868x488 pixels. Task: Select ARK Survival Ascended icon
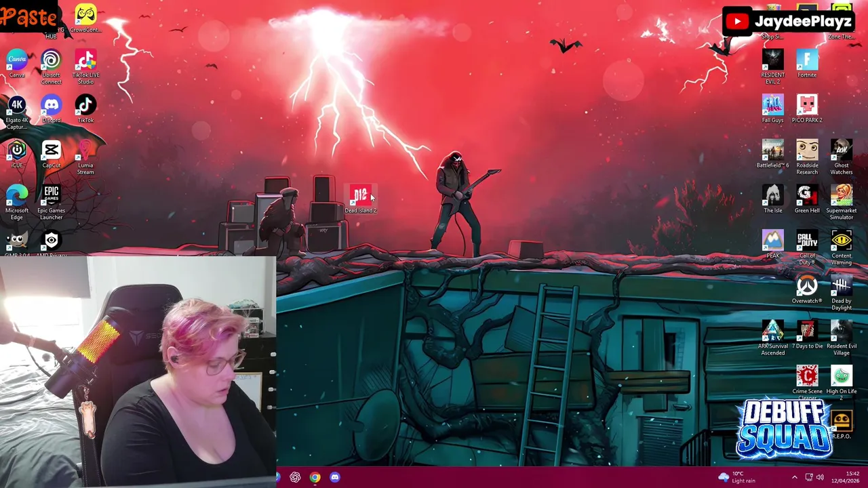(772, 338)
